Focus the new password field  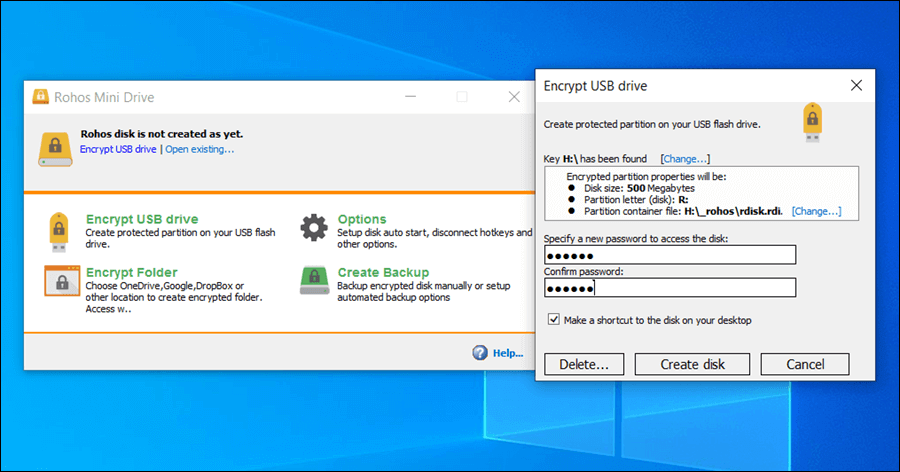pos(670,255)
